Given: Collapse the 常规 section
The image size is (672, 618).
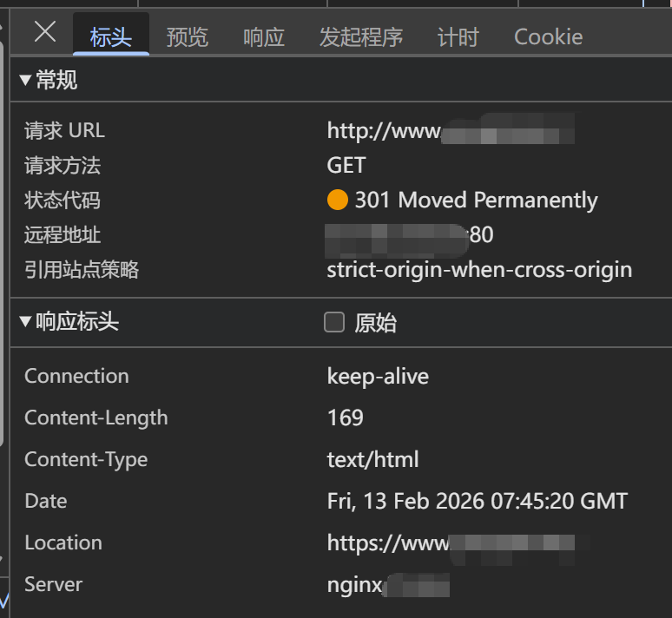Looking at the screenshot, I should 25,81.
